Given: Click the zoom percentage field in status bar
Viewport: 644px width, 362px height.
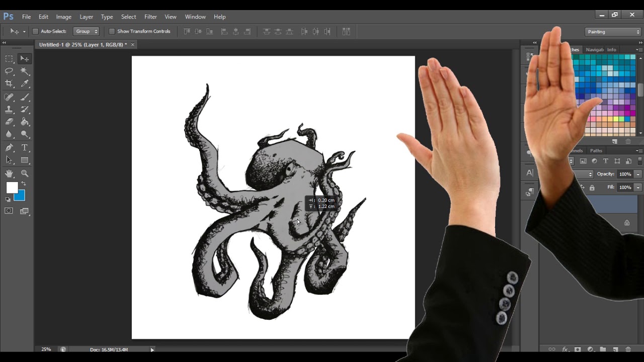Looking at the screenshot, I should click(x=46, y=349).
